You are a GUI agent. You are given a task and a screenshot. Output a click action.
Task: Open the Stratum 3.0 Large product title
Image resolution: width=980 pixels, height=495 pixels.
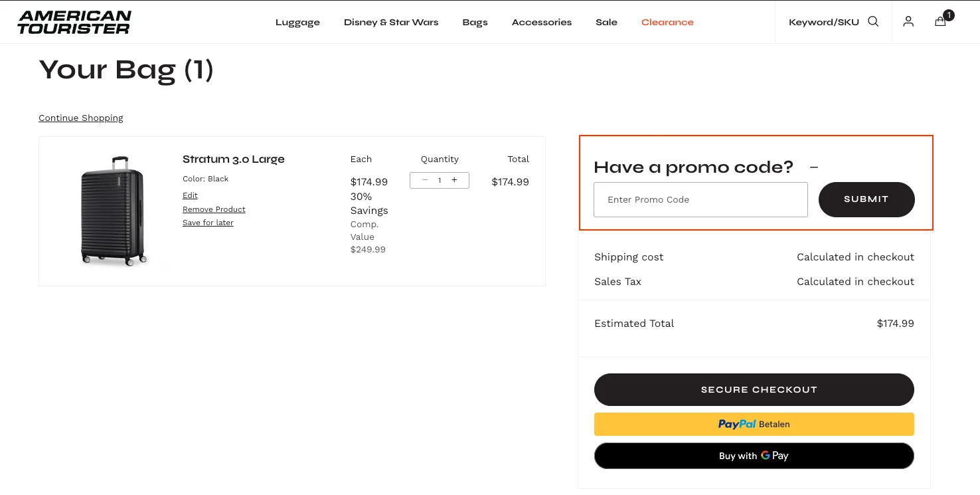[234, 159]
